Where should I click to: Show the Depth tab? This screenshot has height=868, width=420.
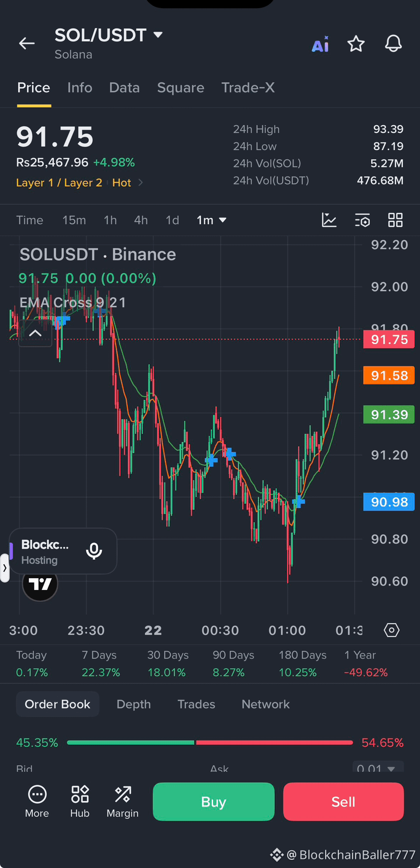point(133,704)
